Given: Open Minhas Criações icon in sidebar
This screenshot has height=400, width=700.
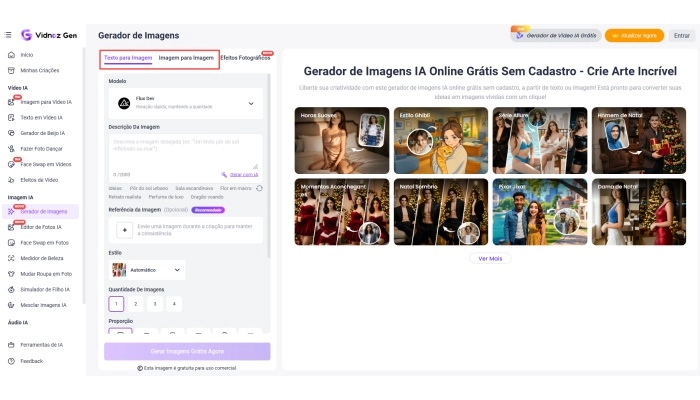Looking at the screenshot, I should 11,71.
